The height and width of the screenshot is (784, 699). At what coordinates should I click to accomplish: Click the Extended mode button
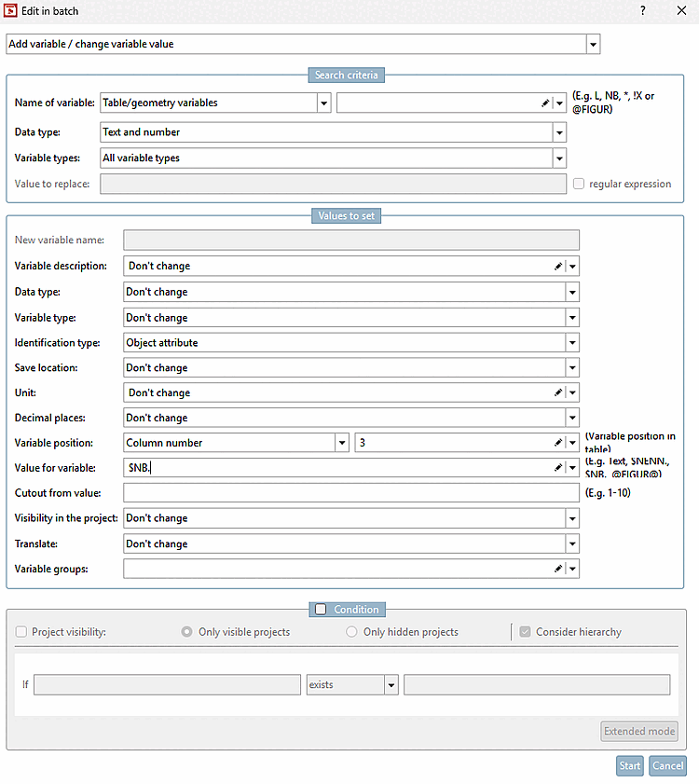639,731
